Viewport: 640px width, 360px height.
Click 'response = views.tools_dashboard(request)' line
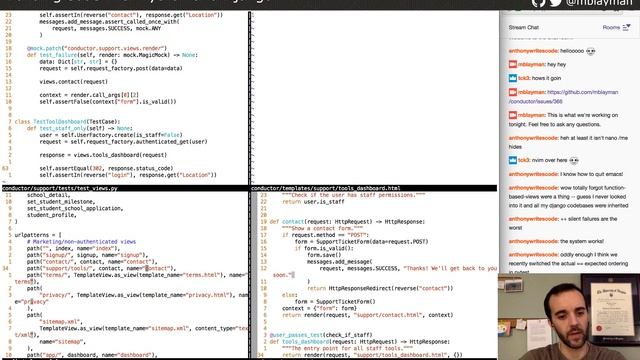[x=103, y=155]
